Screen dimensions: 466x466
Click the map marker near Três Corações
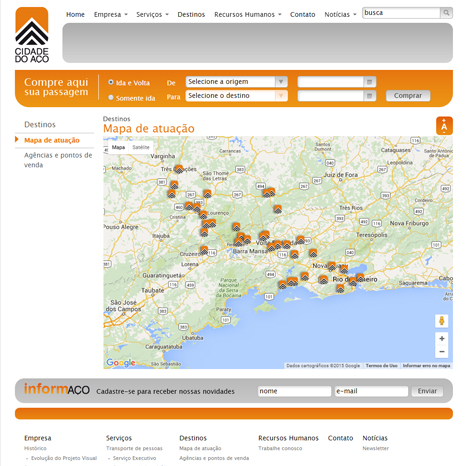pos(179,169)
